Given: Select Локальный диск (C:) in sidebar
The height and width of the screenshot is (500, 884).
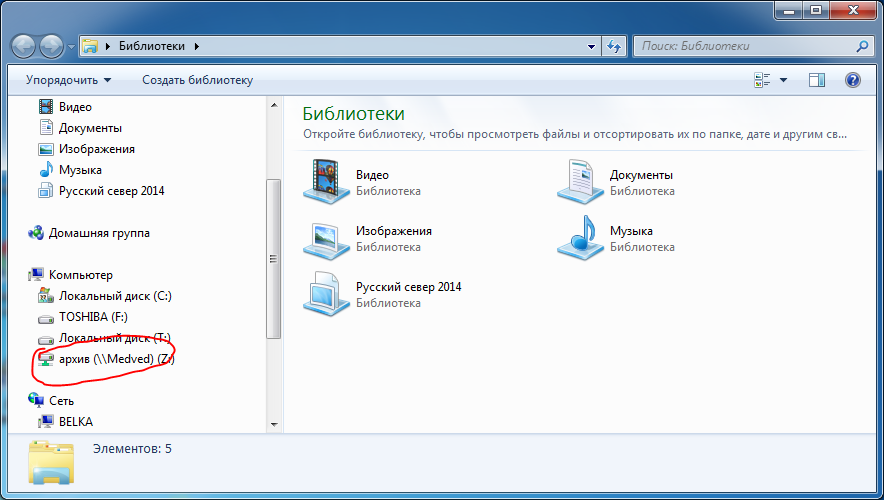Looking at the screenshot, I should pos(115,296).
